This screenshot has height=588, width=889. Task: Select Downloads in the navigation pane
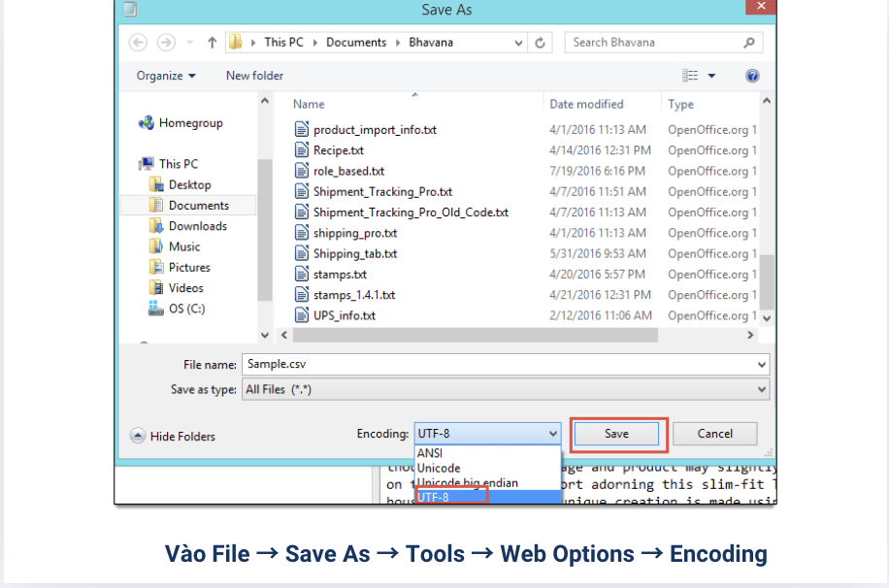(197, 226)
